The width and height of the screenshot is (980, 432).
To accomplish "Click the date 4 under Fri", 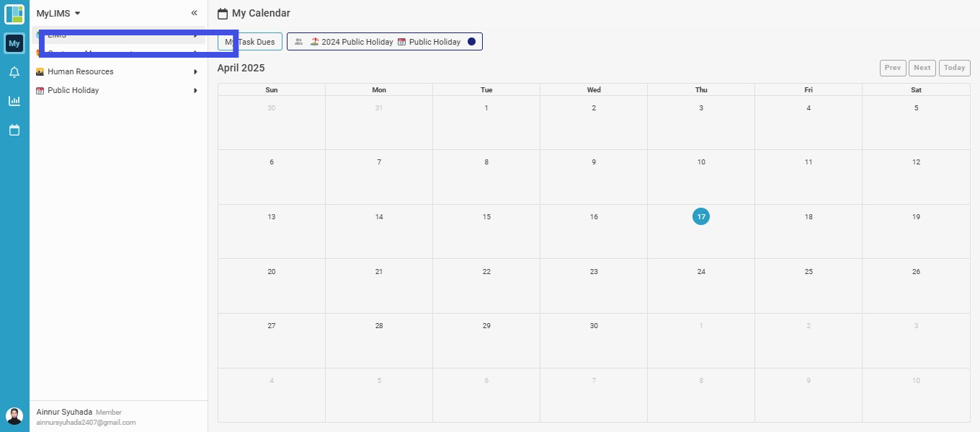I will (x=808, y=108).
